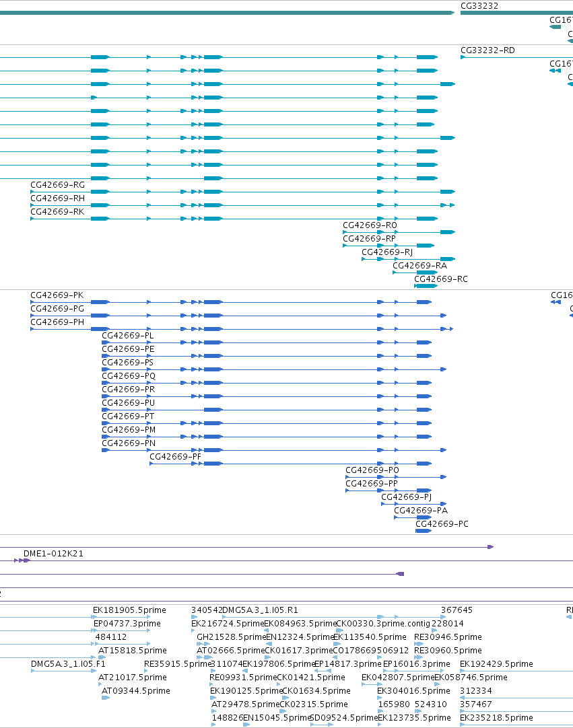Open EST EK123735.5prime
This screenshot has width=573, height=728.
point(415,718)
